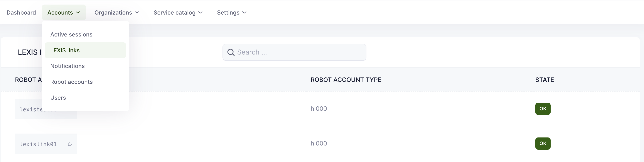Collapse the open Accounts dropdown
The width and height of the screenshot is (644, 162).
coord(64,12)
